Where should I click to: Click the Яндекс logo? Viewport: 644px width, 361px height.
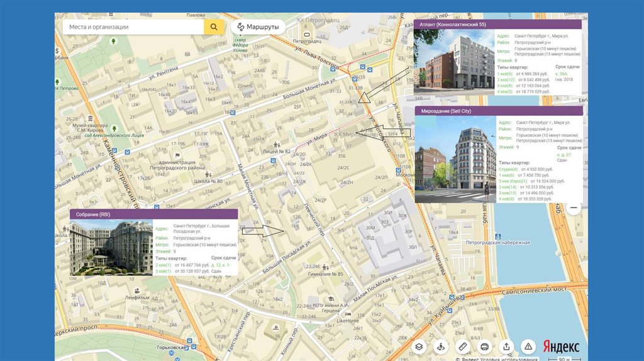pyautogui.click(x=561, y=347)
